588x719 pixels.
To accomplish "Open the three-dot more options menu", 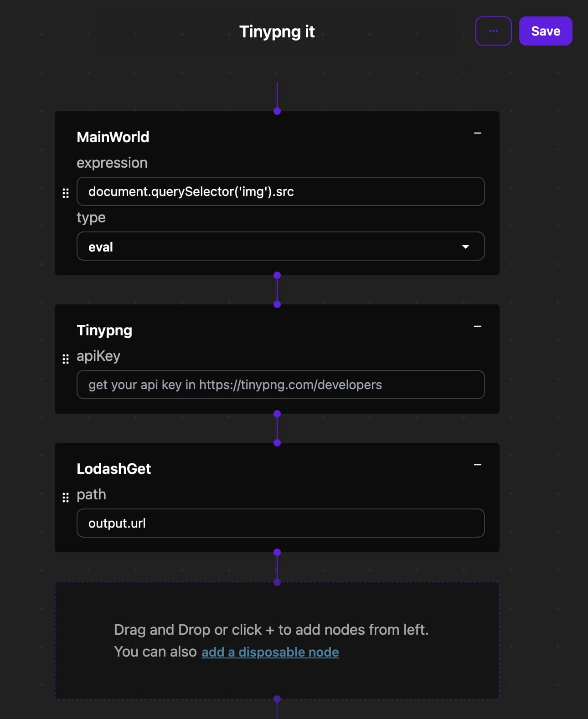I will pos(493,31).
